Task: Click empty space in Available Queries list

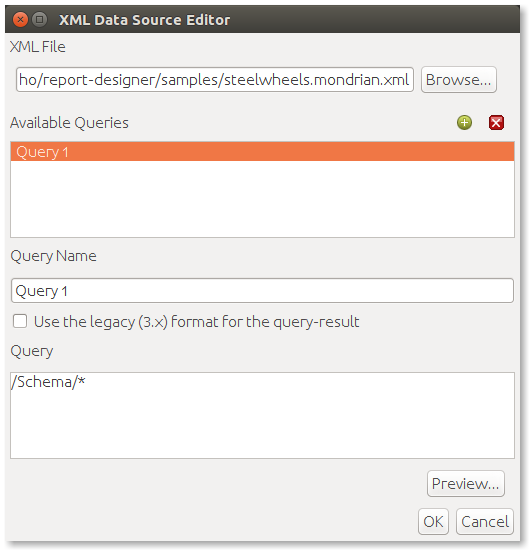Action: tap(262, 199)
